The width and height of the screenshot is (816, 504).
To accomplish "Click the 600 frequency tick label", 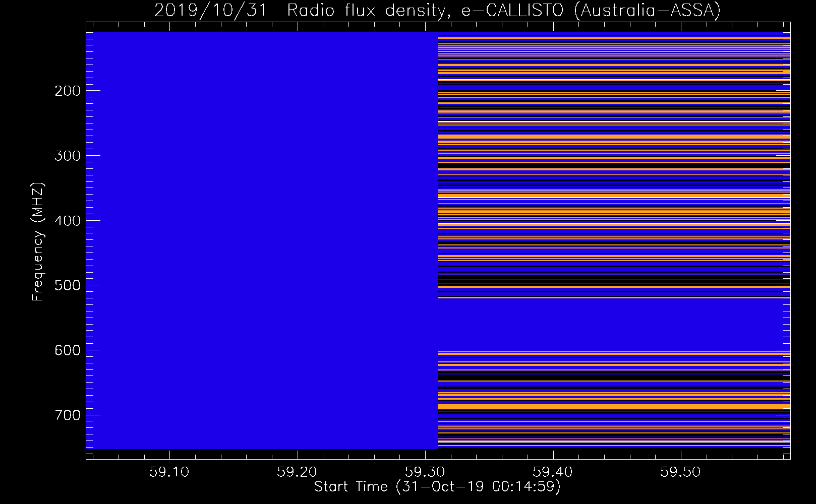I will pos(67,350).
